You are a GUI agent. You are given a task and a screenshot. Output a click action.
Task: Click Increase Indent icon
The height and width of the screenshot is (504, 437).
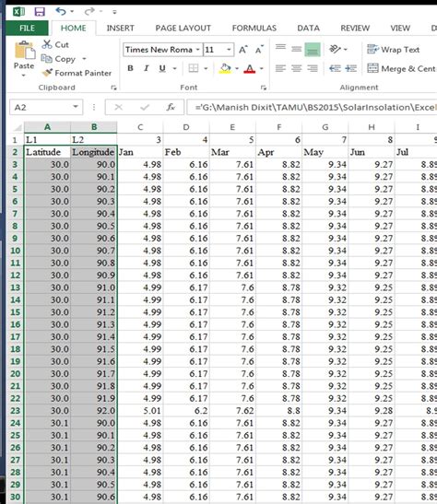tap(351, 68)
